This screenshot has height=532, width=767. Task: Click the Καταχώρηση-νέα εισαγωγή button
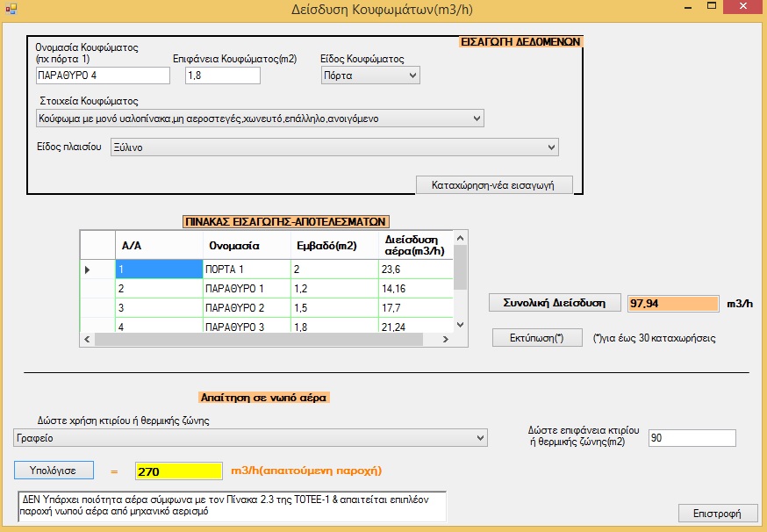495,185
